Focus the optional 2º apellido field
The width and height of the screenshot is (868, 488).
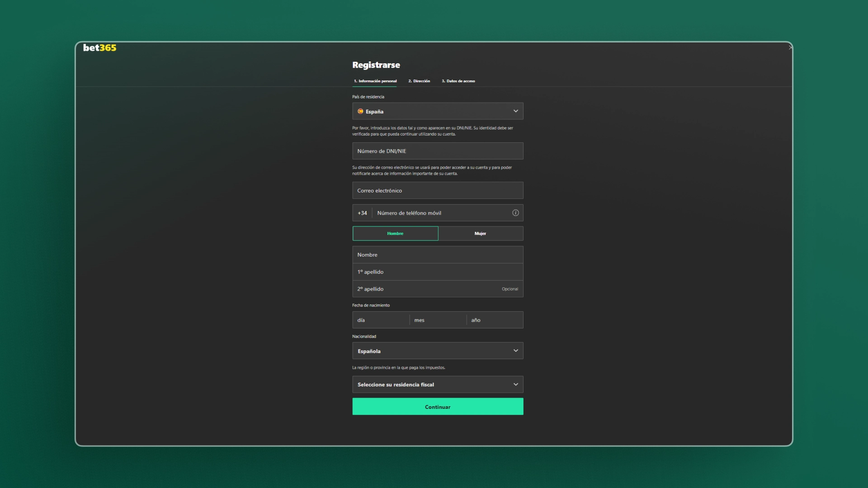(x=438, y=289)
